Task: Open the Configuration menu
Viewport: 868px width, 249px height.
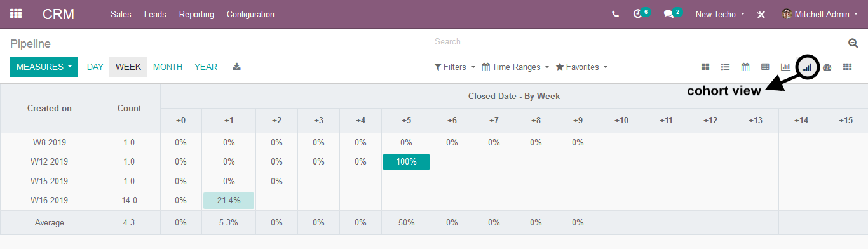Action: 250,14
